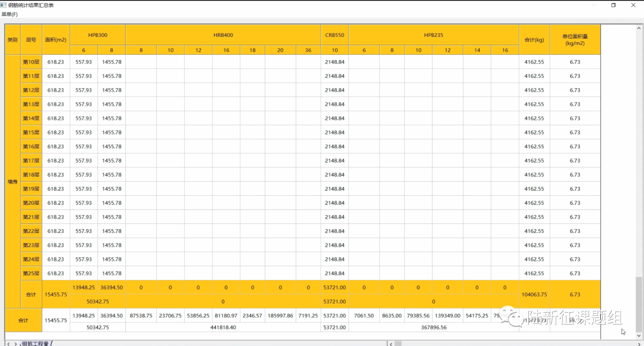Image resolution: width=644 pixels, height=346 pixels.
Task: Select the HPB235 group header
Action: tap(434, 35)
